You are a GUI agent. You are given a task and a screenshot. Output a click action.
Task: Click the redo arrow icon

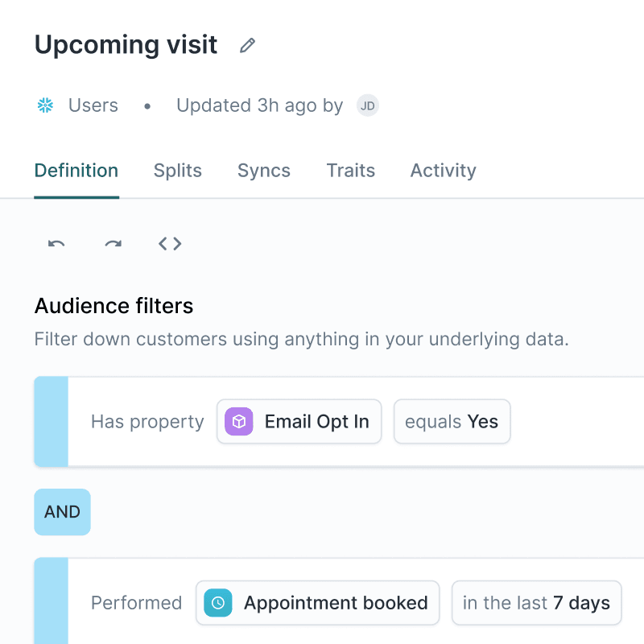tap(113, 244)
